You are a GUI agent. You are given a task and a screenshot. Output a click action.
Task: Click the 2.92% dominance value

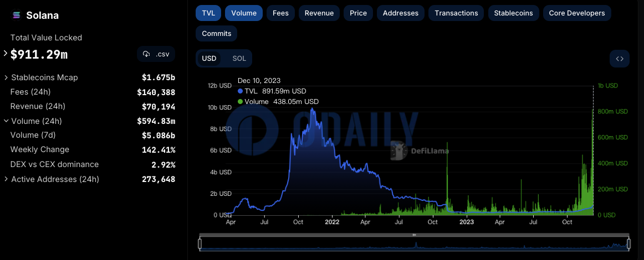coord(163,165)
